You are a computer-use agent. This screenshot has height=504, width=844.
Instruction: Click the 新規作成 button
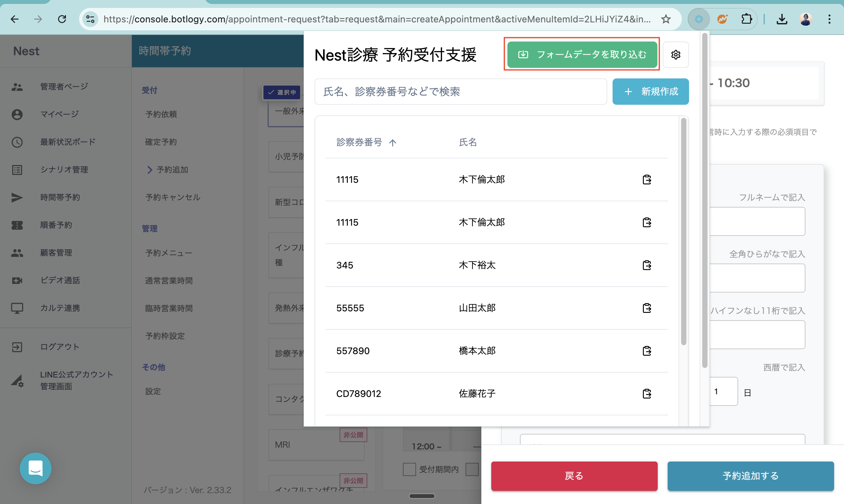650,91
